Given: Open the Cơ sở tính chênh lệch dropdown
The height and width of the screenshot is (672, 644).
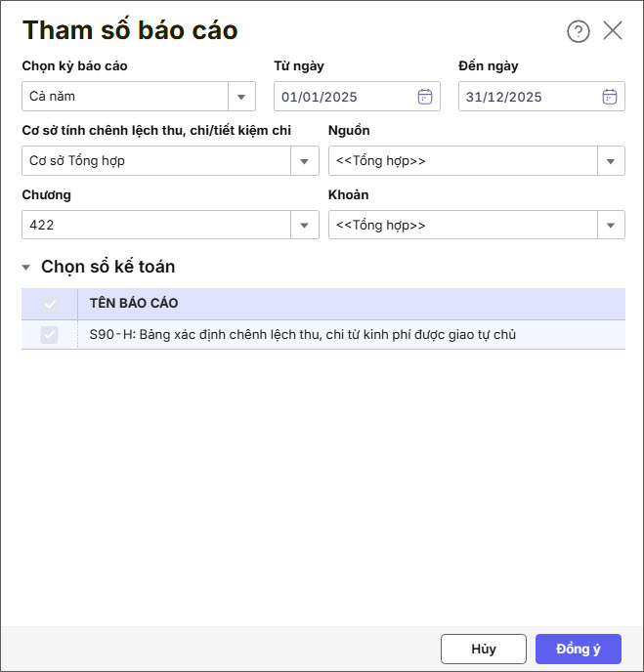Looking at the screenshot, I should [304, 161].
